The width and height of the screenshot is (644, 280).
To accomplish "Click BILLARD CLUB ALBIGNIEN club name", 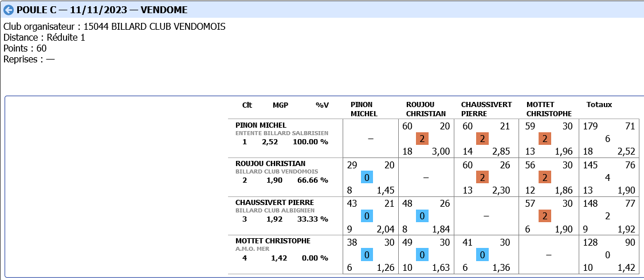I will coord(276,210).
